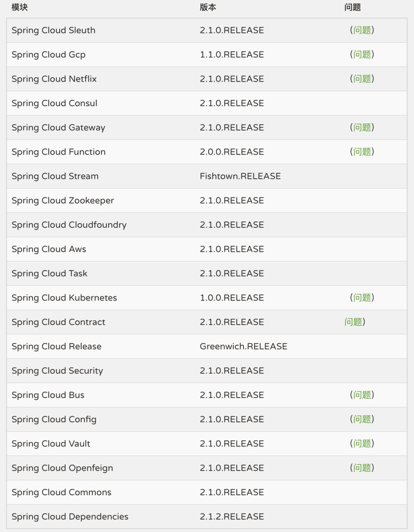Select the Fishtown.RELEASE version cell
This screenshot has height=532, width=414.
pyautogui.click(x=240, y=176)
